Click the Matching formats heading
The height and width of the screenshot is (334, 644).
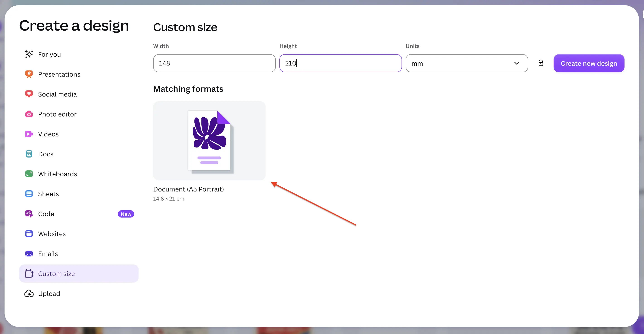(188, 89)
